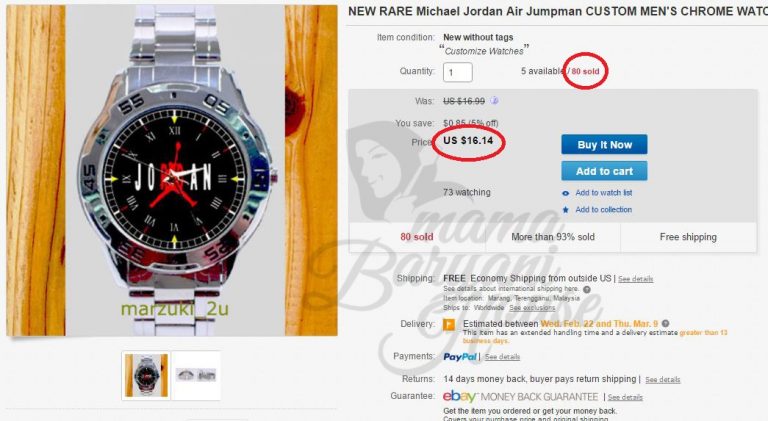Open the Add to collection link

603,210
